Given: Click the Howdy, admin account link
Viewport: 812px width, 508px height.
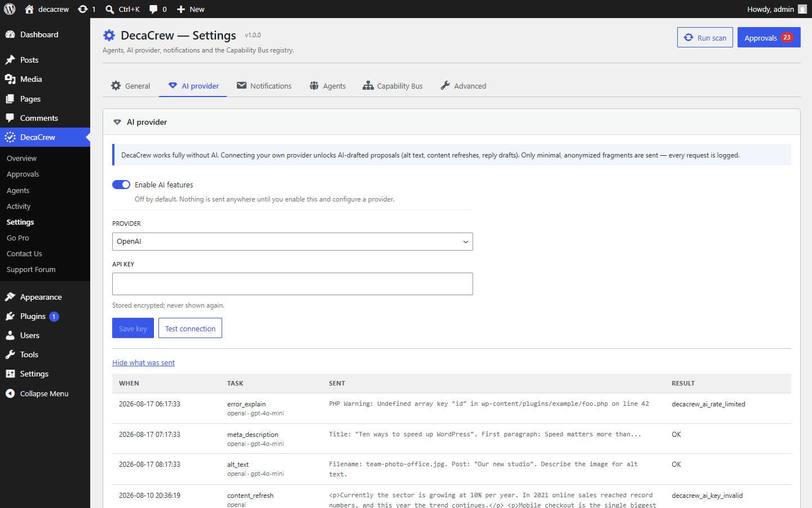Looking at the screenshot, I should click(777, 9).
